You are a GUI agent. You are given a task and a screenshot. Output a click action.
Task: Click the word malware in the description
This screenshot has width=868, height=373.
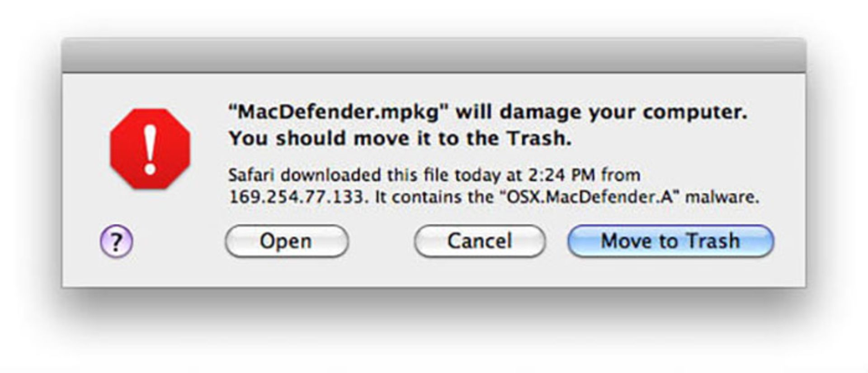(x=722, y=197)
